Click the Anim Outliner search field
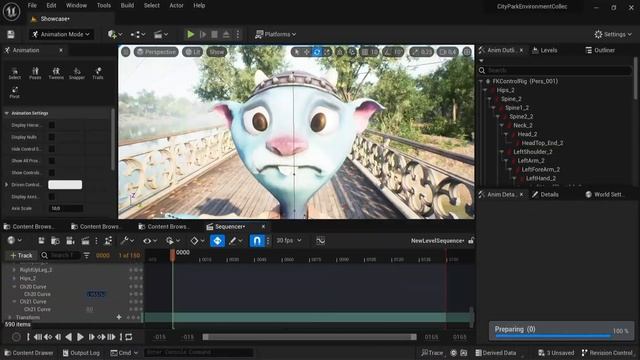The height and width of the screenshot is (360, 640). pyautogui.click(x=555, y=70)
